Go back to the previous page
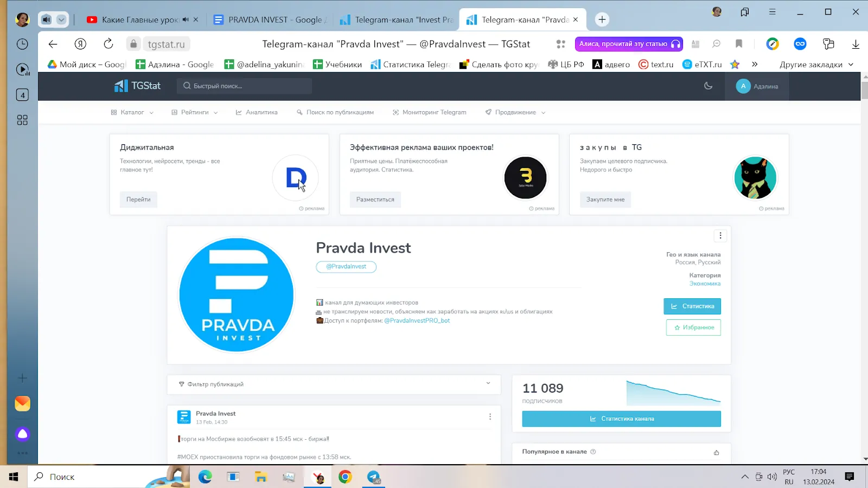Viewport: 868px width, 488px height. (x=53, y=44)
